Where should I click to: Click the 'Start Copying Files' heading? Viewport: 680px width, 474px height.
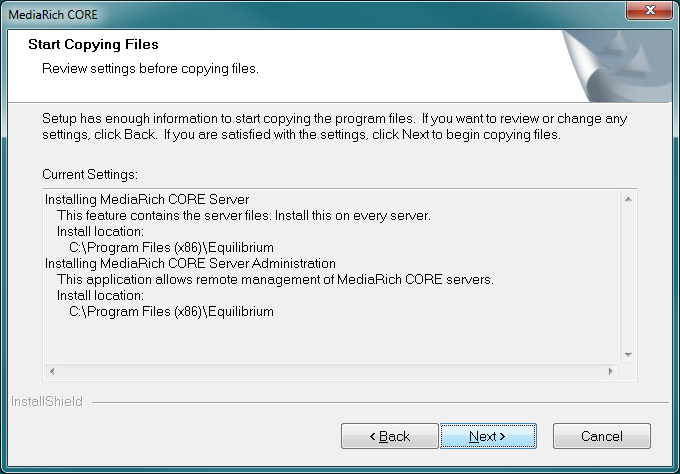click(x=93, y=44)
